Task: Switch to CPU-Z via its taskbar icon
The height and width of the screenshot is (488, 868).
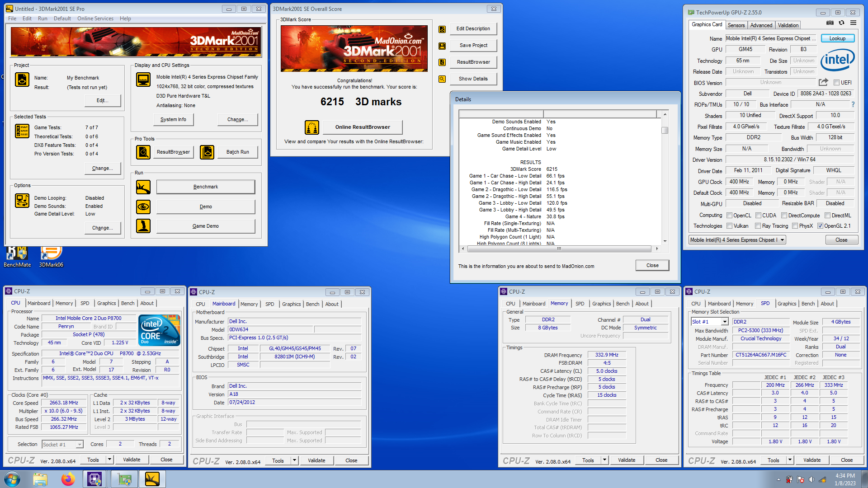Action: (x=94, y=479)
